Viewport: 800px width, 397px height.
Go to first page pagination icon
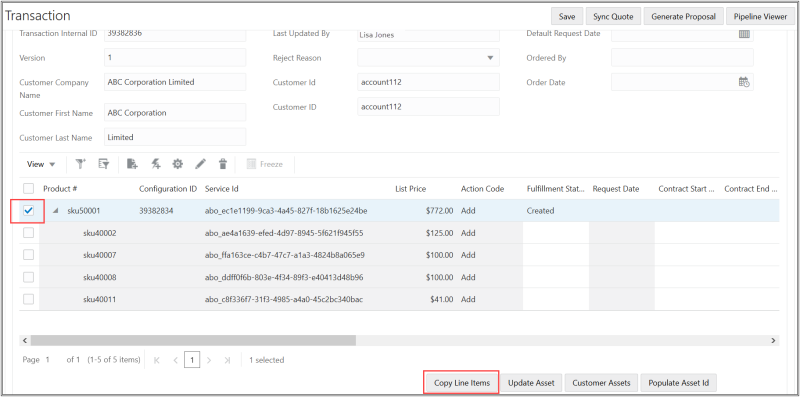157,360
